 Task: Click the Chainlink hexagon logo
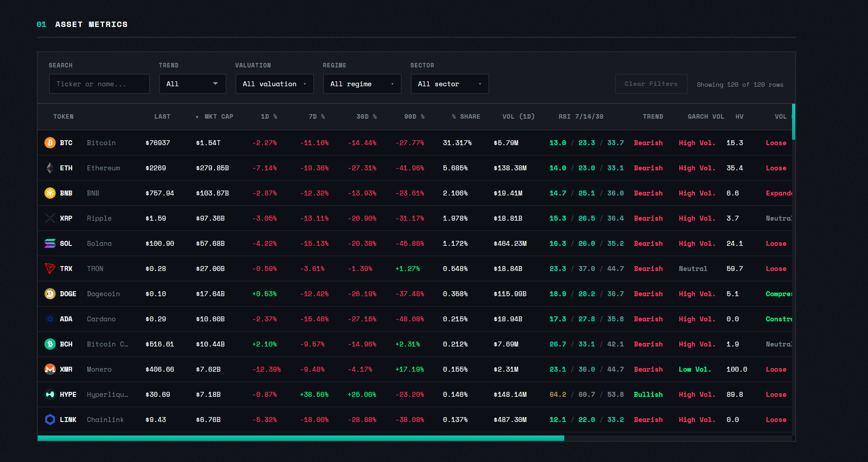[49, 419]
